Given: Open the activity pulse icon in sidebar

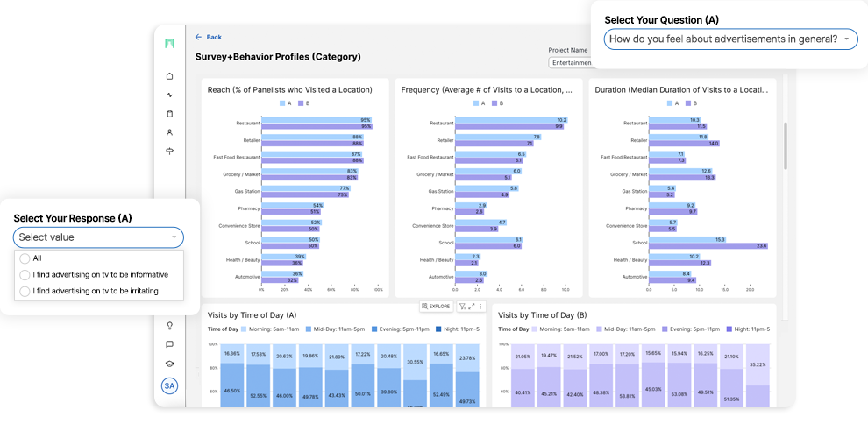Looking at the screenshot, I should (170, 95).
